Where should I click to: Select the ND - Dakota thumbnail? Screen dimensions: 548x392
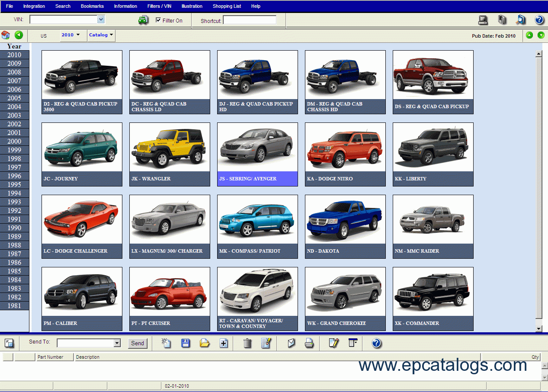coord(345,227)
